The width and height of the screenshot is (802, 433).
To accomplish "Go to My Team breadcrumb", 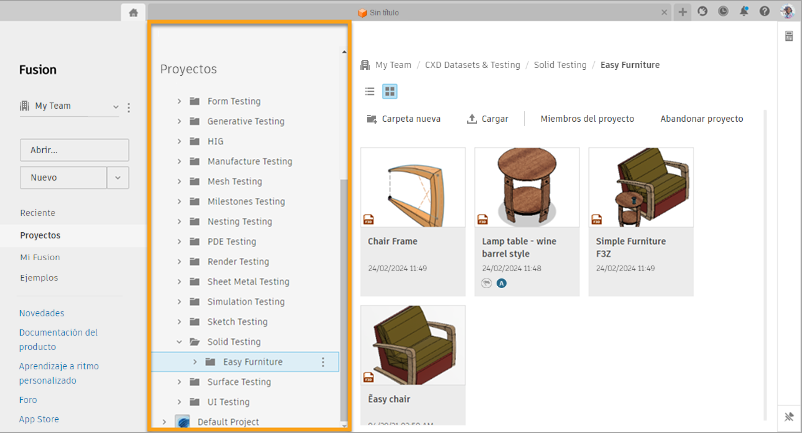I will (393, 65).
